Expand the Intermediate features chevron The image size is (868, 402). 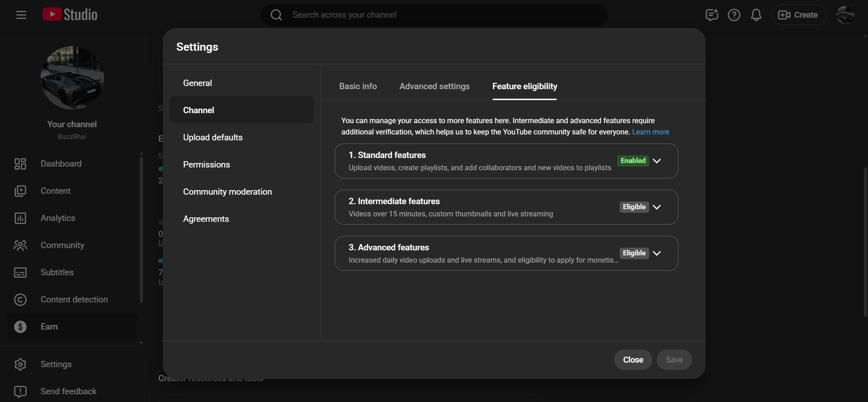(x=657, y=207)
